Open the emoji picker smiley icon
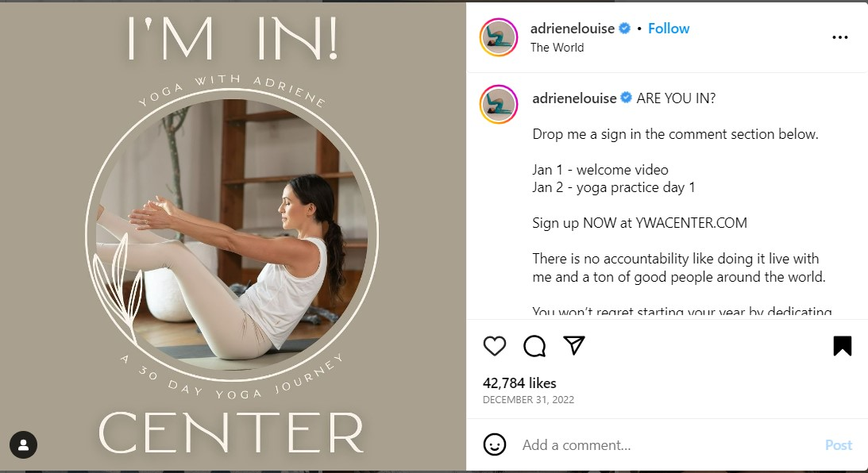Screen dimensions: 868x473 (494, 444)
